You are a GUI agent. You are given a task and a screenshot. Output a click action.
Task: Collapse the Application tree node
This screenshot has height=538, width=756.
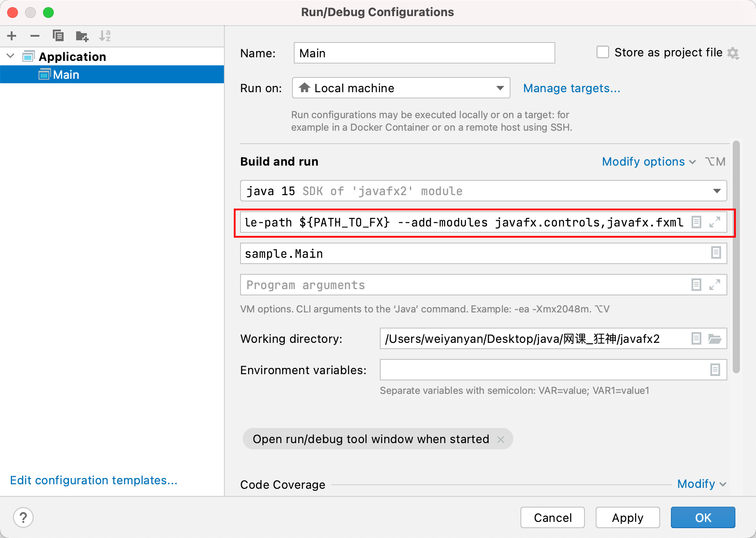[x=11, y=56]
